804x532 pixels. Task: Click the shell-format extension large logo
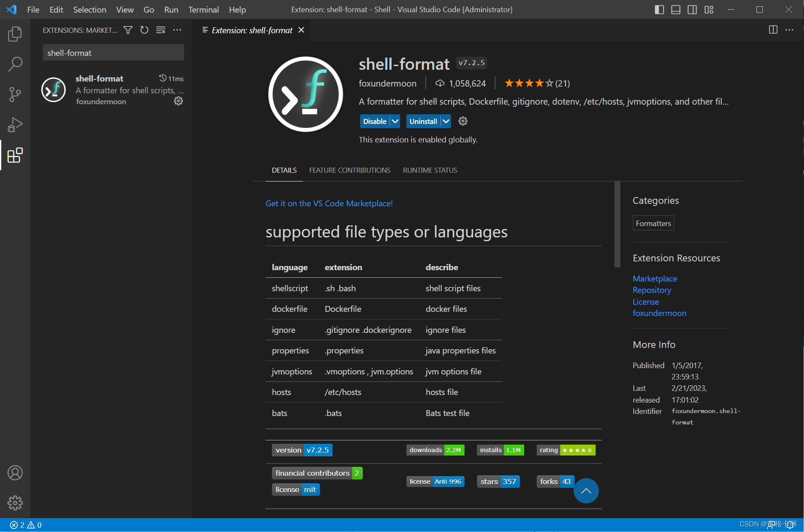click(306, 94)
